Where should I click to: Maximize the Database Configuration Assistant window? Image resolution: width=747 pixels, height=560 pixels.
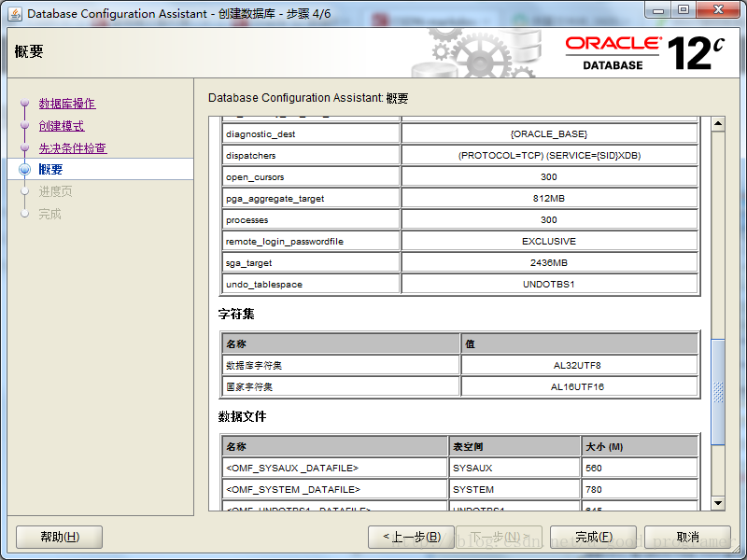pos(684,10)
